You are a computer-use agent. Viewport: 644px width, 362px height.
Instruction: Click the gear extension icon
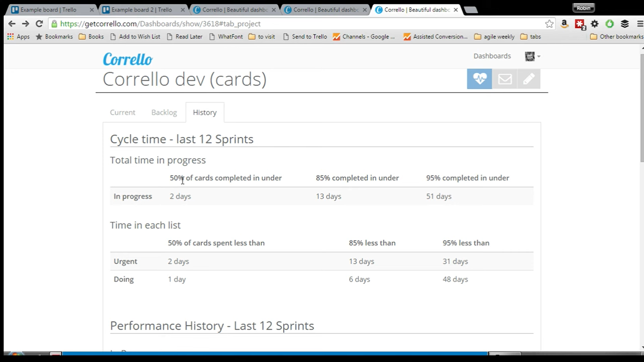(x=595, y=24)
